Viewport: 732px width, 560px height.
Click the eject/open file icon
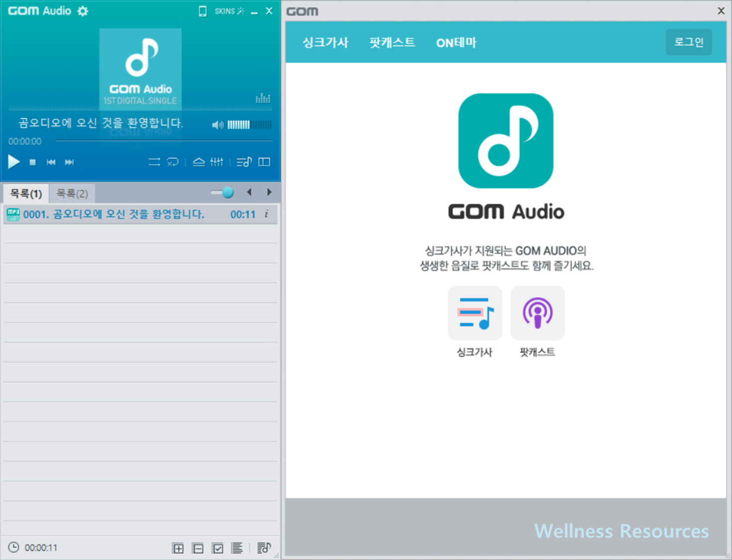199,162
